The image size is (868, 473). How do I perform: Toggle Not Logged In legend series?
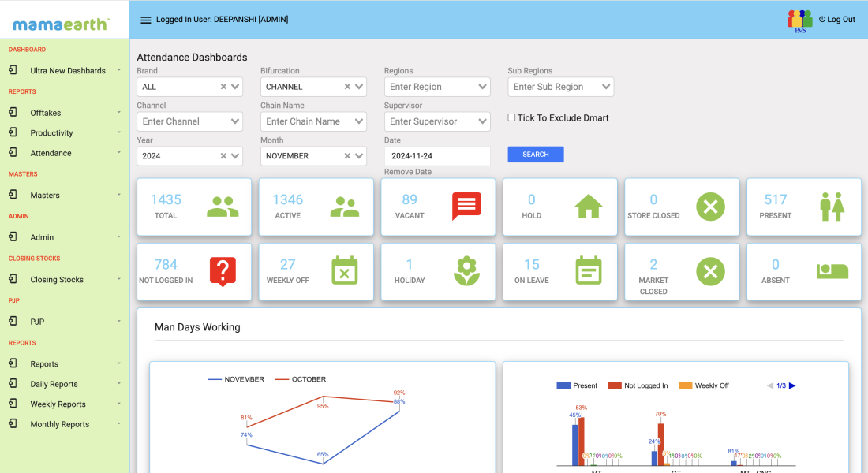[x=638, y=385]
